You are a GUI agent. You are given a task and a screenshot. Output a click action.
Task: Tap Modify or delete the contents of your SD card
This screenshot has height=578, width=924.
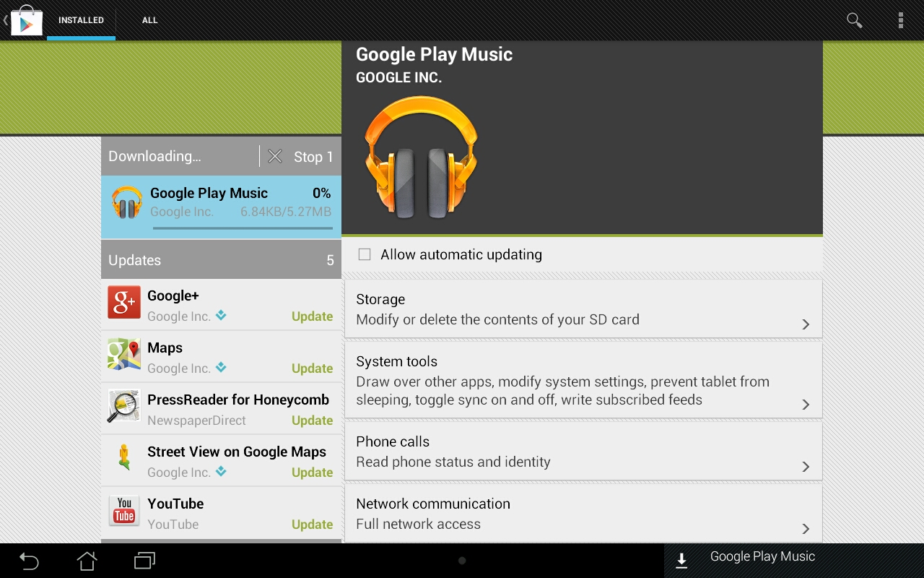point(497,319)
